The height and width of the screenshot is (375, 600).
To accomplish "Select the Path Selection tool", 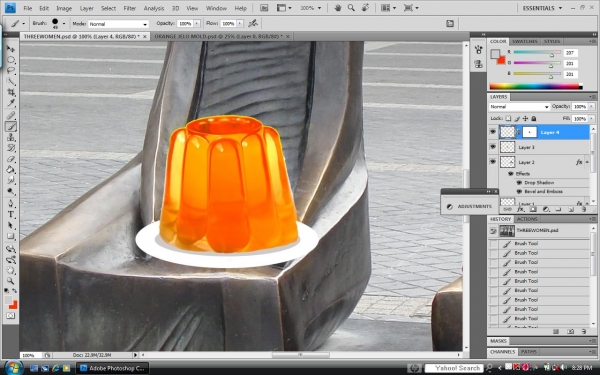I will [x=11, y=225].
